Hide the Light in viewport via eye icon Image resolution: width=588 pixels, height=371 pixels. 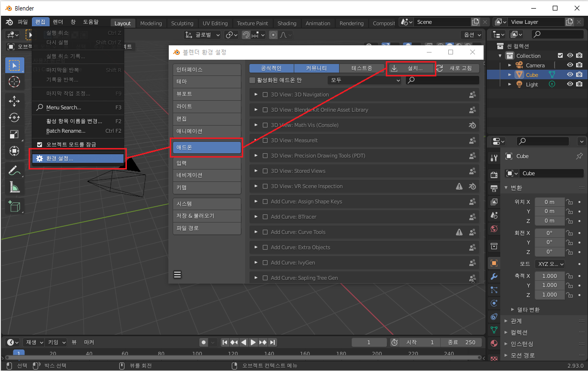coord(570,85)
